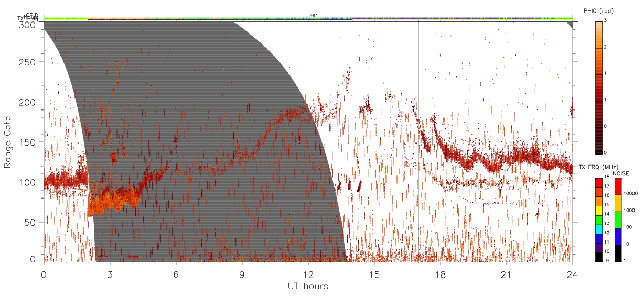The width and height of the screenshot is (644, 297).
Task: Click the '3' tick on the UT hours axis
Action: [x=110, y=274]
